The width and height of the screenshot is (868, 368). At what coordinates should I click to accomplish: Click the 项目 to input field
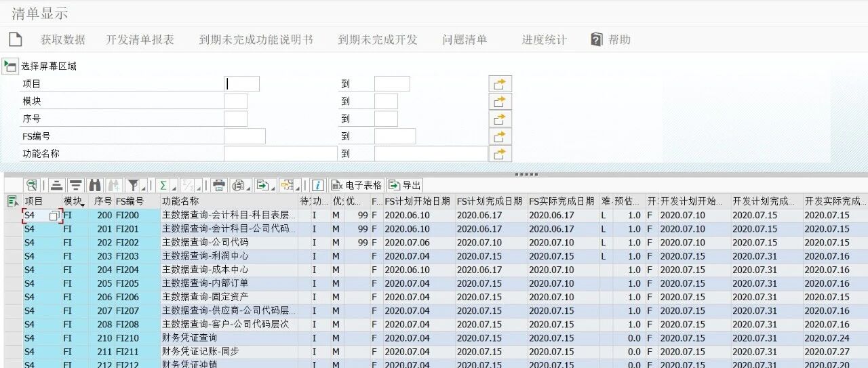point(392,84)
